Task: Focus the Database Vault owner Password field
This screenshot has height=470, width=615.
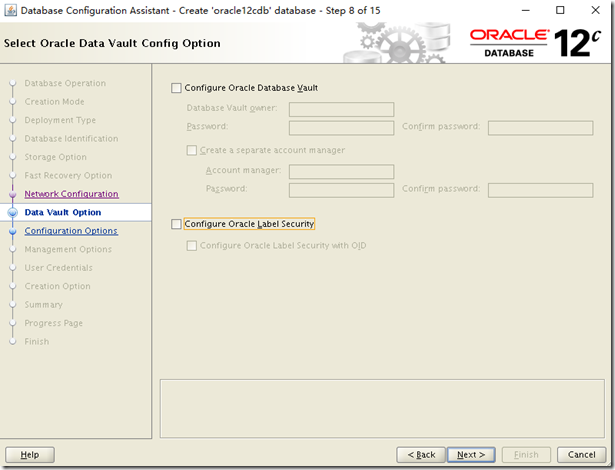Action: pos(341,128)
